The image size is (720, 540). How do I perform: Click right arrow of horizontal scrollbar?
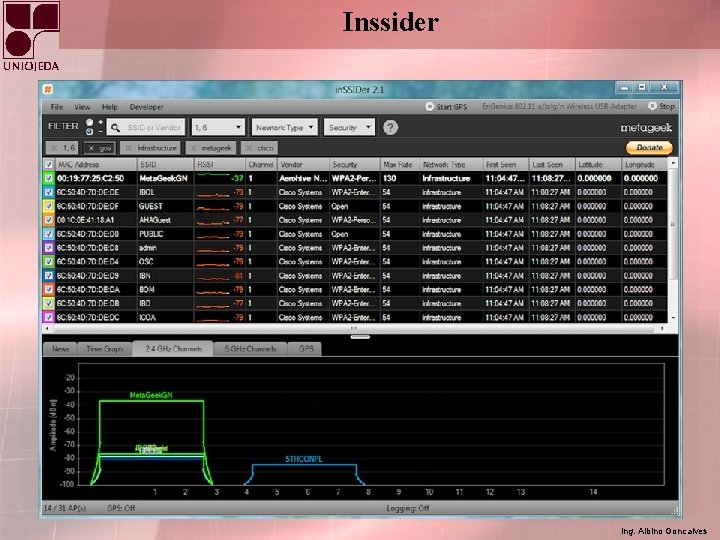click(x=662, y=328)
